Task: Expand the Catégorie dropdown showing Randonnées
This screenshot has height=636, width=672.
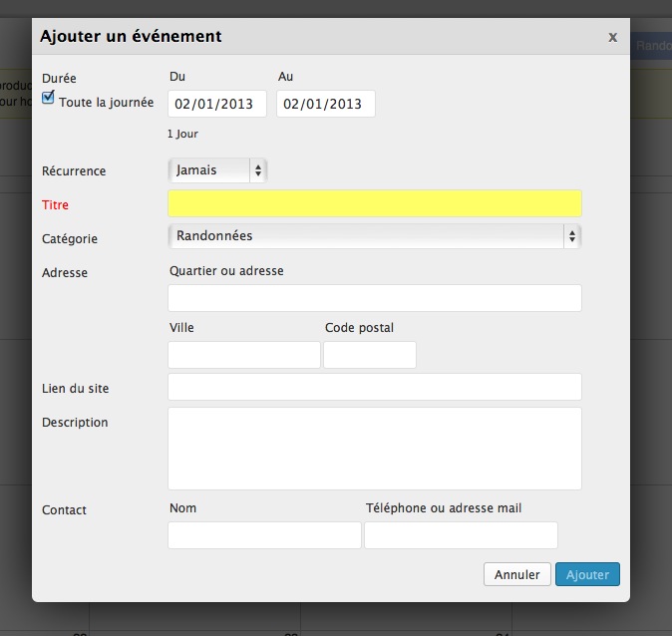Action: [x=374, y=236]
